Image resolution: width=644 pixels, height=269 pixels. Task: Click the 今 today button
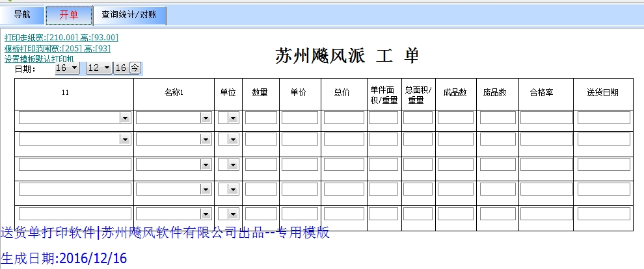(x=135, y=68)
